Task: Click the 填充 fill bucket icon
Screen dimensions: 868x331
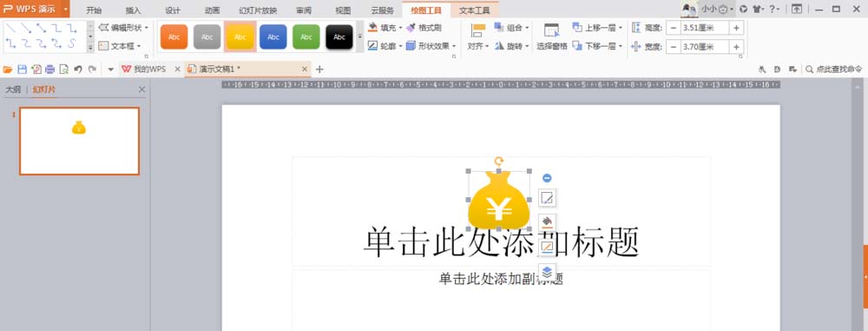Action: pos(373,27)
